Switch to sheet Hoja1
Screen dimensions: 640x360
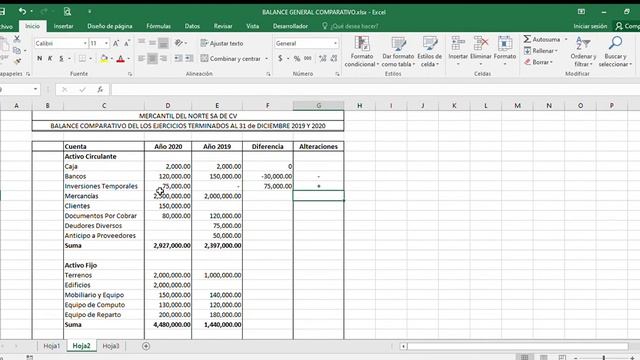51,346
